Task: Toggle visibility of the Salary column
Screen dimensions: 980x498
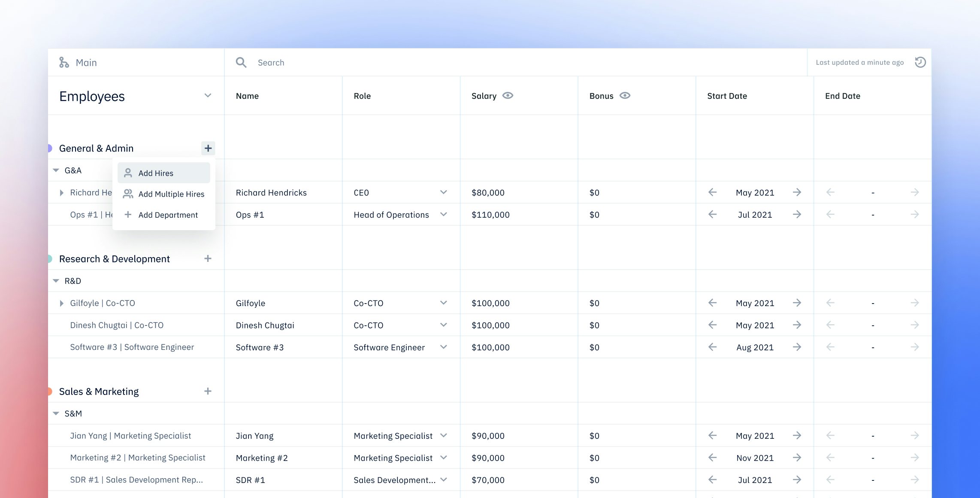Action: pos(508,95)
